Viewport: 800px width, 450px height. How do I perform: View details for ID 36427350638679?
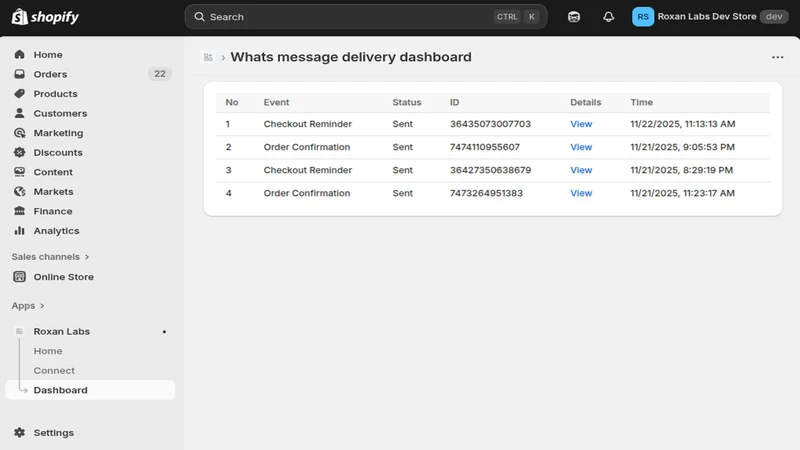point(581,170)
